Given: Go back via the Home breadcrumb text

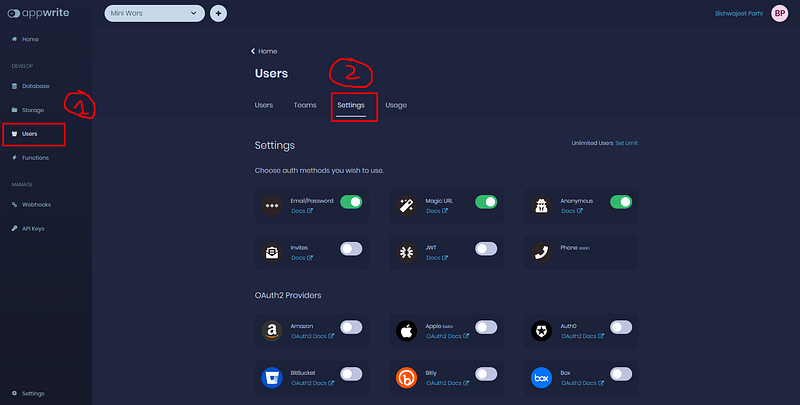Looking at the screenshot, I should coord(267,51).
